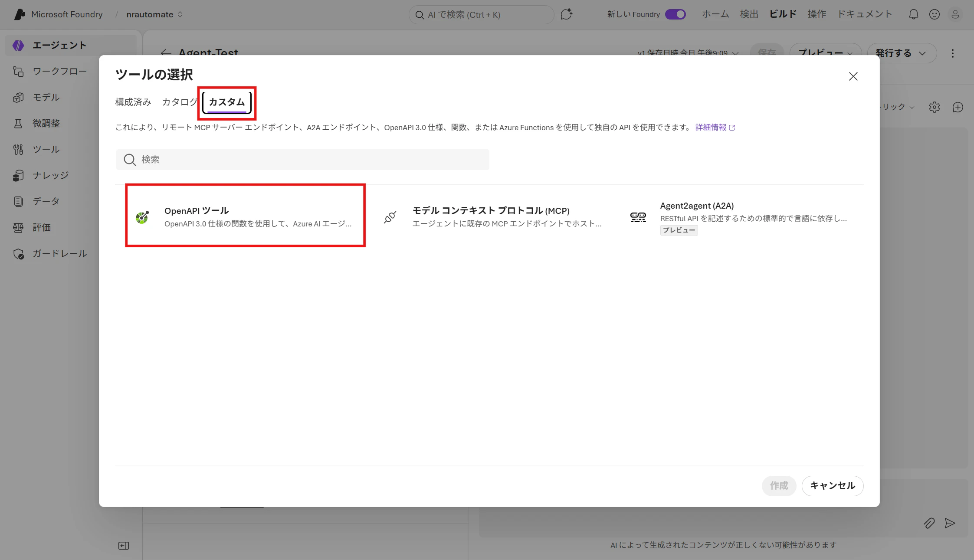Collapse sidebar using the panel icon
974x560 pixels.
click(124, 546)
